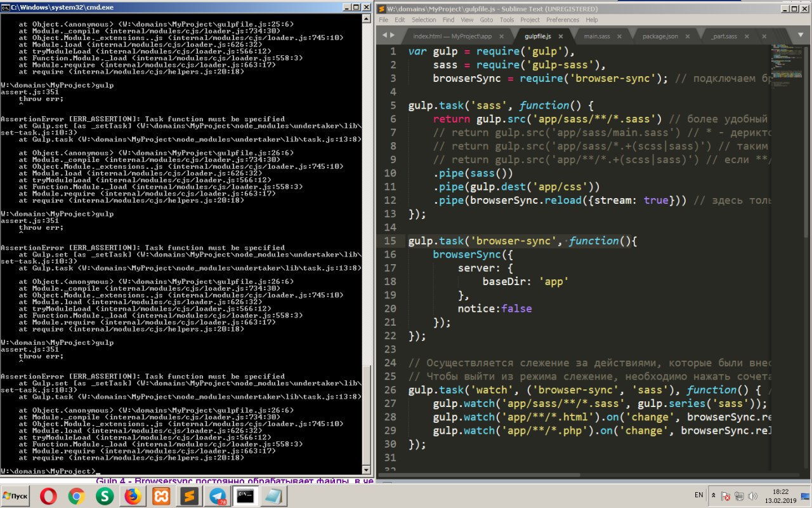Open the Project menu
Screen dimensions: 812x508
pos(530,20)
